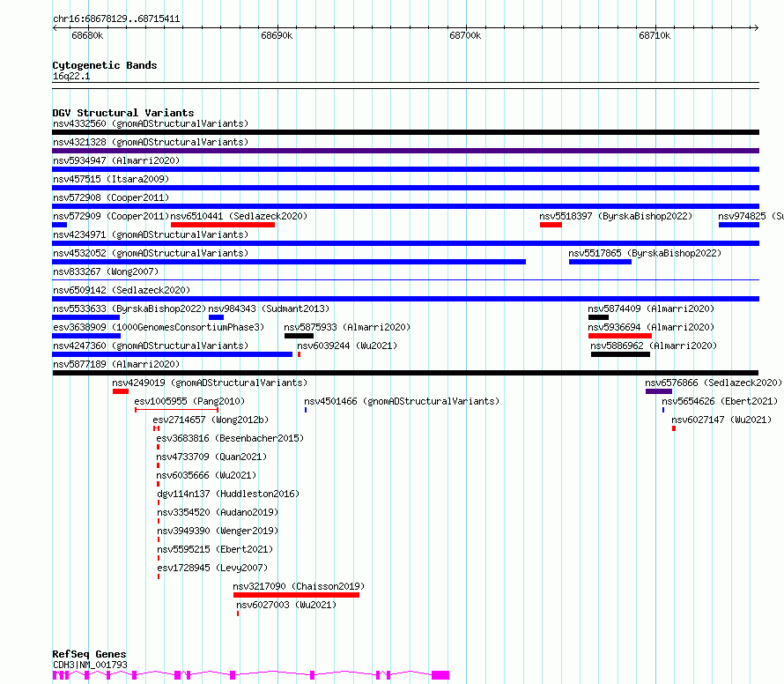Click nsv4247360 gnomADStructuralVariants label
The width and height of the screenshot is (784, 684).
tap(151, 346)
